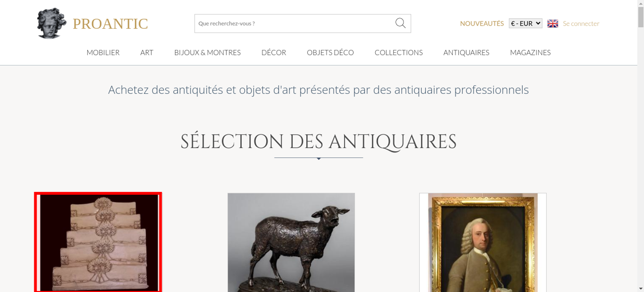
Task: Open the DÉCOR menu
Action: point(274,52)
